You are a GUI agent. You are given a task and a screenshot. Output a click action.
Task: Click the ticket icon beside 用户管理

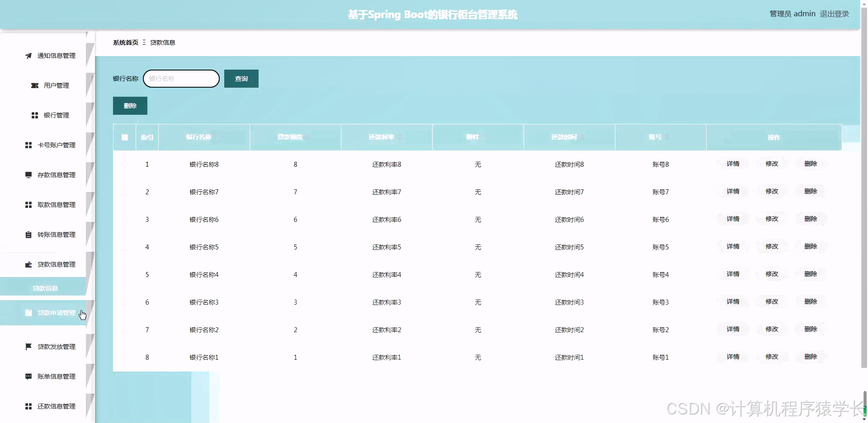(35, 85)
